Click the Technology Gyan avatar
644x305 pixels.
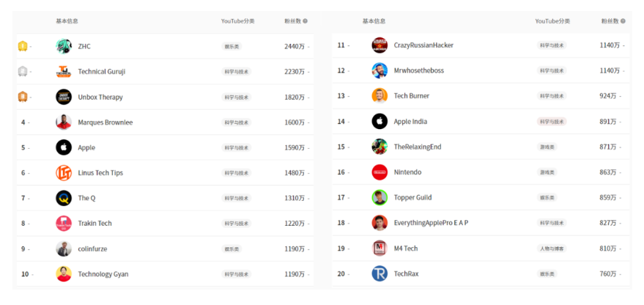tap(64, 273)
